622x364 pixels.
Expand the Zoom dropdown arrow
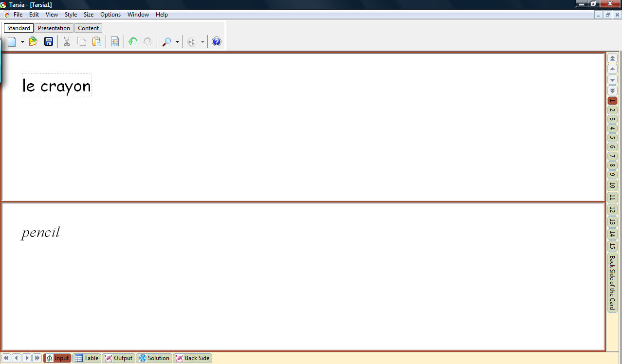click(177, 42)
